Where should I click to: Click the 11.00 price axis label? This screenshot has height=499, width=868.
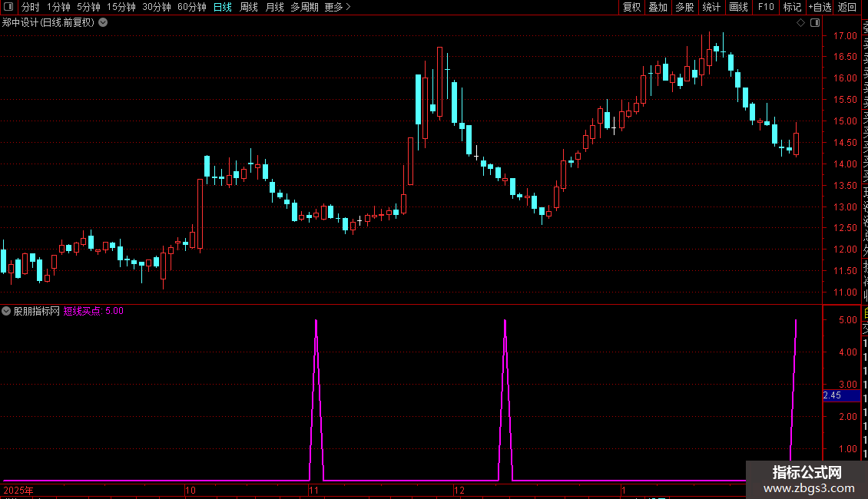[845, 292]
